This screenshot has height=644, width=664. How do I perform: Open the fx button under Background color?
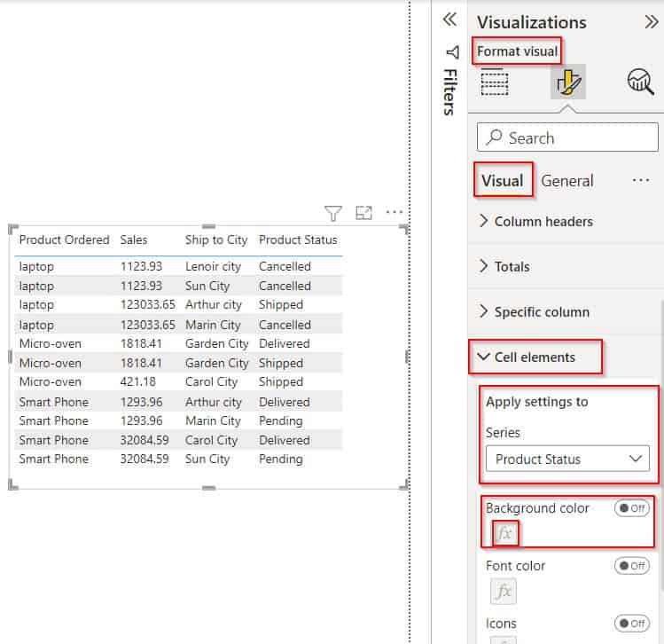505,533
